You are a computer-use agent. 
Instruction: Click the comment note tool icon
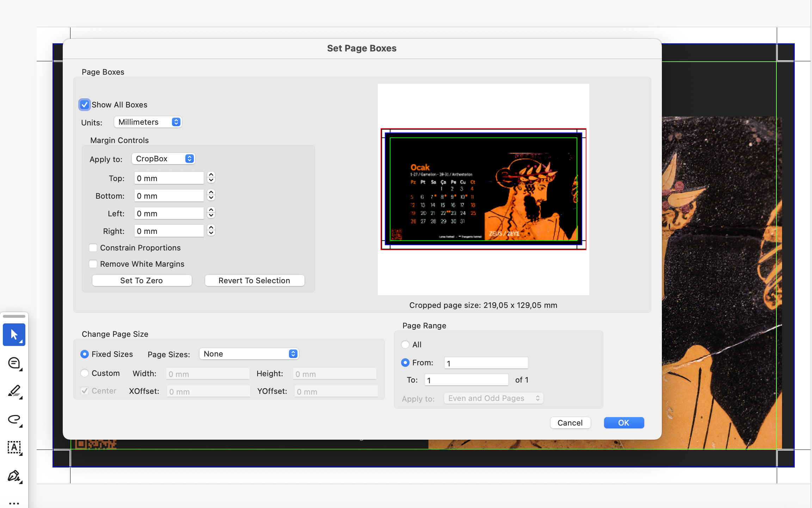click(14, 363)
